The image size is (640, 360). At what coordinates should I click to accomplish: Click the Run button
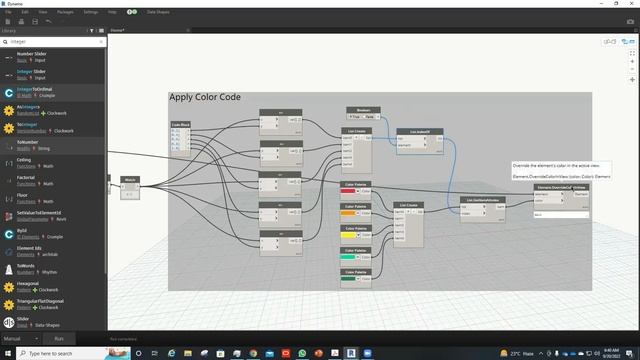click(x=59, y=339)
